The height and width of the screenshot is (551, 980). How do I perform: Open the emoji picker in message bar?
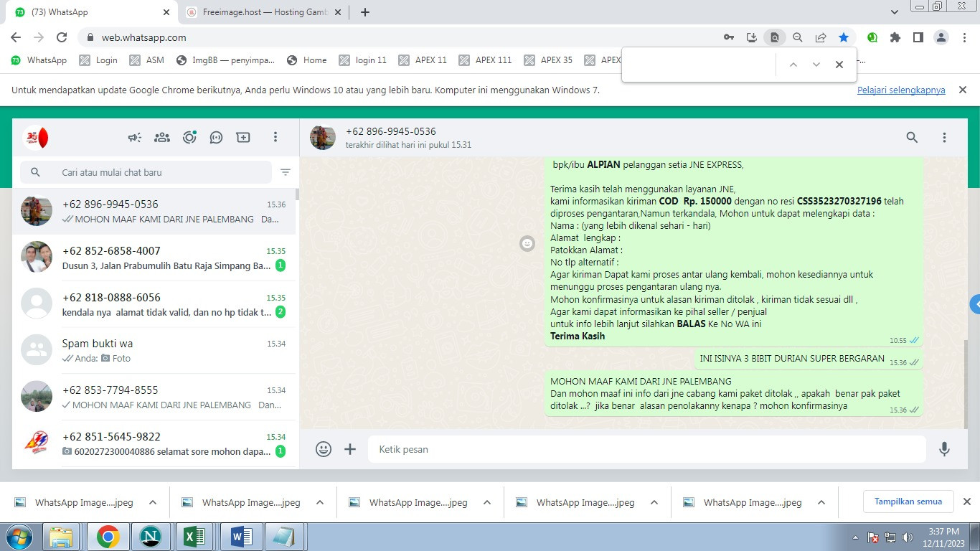tap(324, 449)
